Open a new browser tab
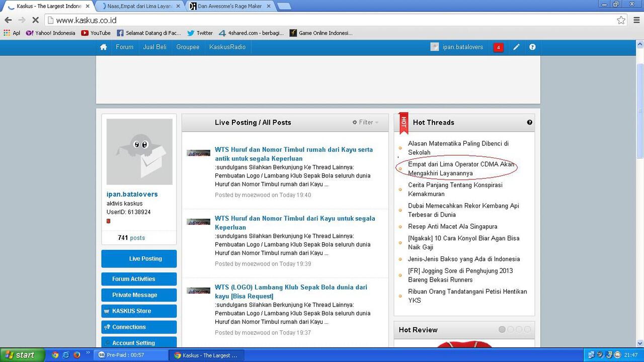 tap(284, 6)
